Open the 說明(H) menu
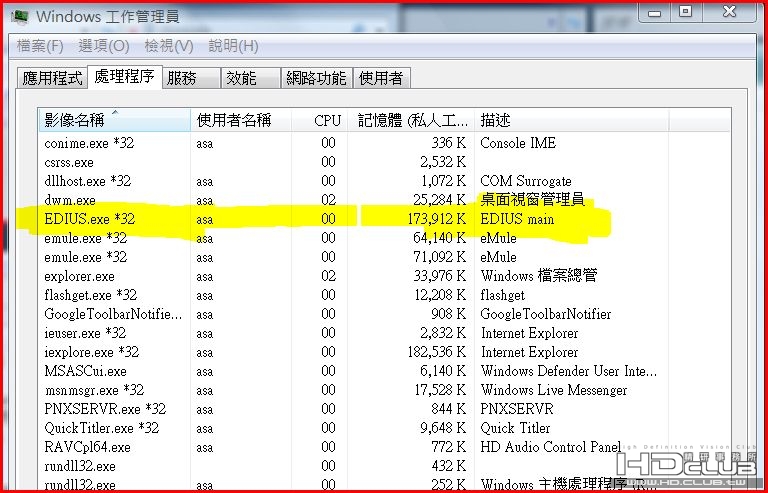Screen dimensions: 768x493 (234, 46)
